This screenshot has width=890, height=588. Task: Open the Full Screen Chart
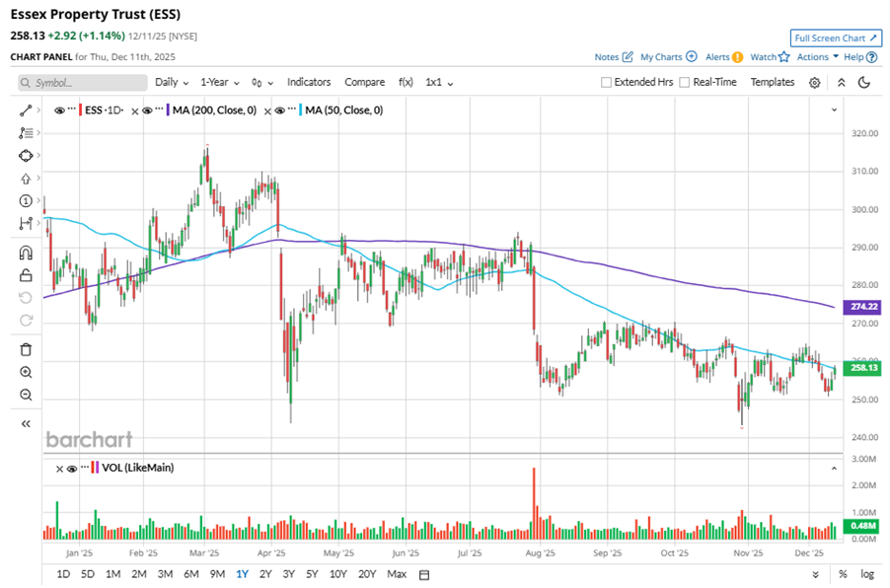pos(836,38)
